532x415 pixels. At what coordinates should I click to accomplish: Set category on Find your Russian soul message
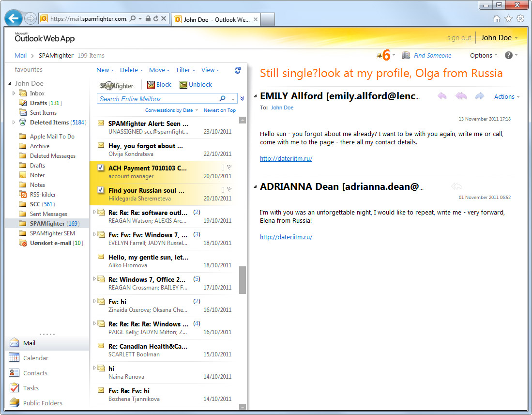pos(223,190)
